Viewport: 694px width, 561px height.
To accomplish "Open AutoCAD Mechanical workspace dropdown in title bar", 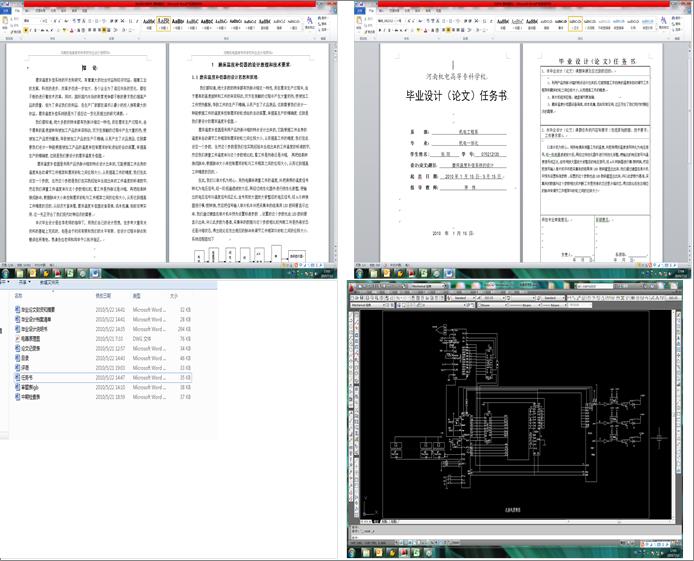I will click(426, 286).
